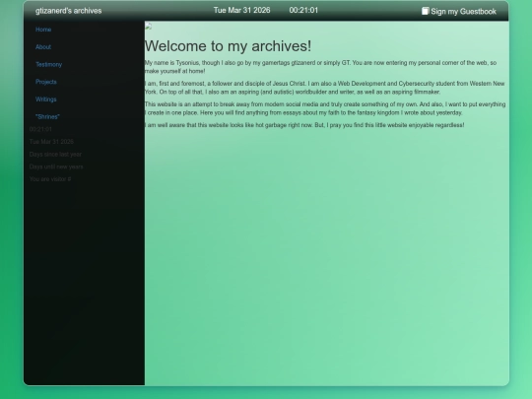Click the paragraph beginning My name is Tysonius
Image resolution: width=532 pixels, height=399 pixels.
(x=320, y=67)
